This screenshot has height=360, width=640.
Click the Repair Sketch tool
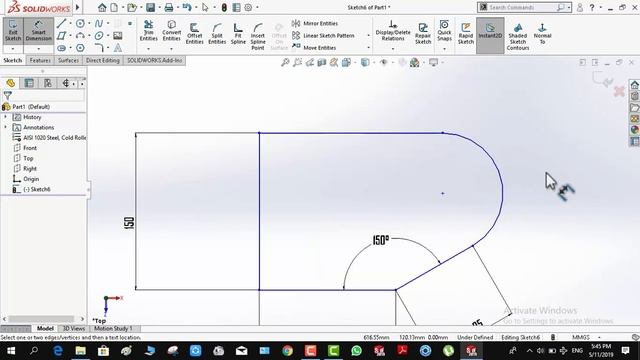tap(423, 33)
